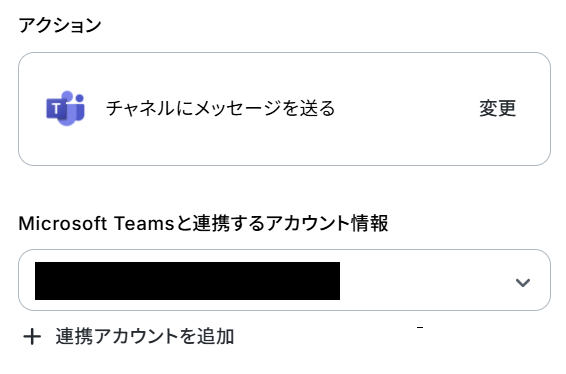The image size is (566, 374).
Task: Click the rounded action card box
Action: tap(284, 109)
